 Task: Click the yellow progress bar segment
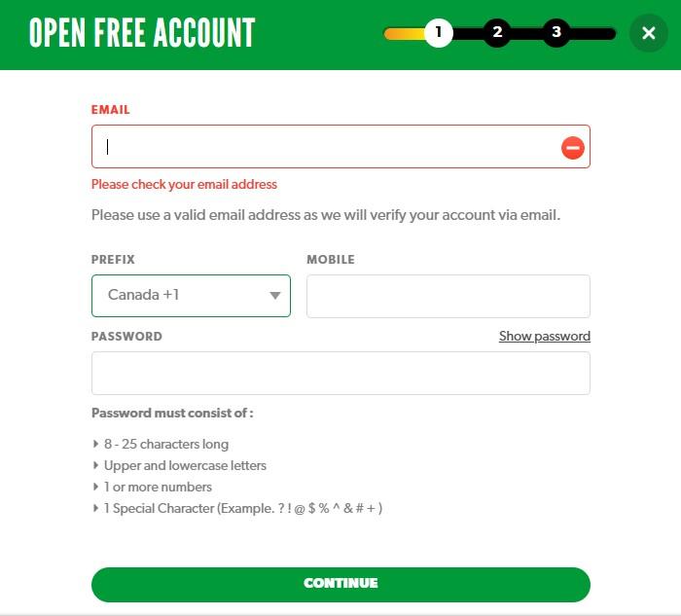pyautogui.click(x=405, y=33)
